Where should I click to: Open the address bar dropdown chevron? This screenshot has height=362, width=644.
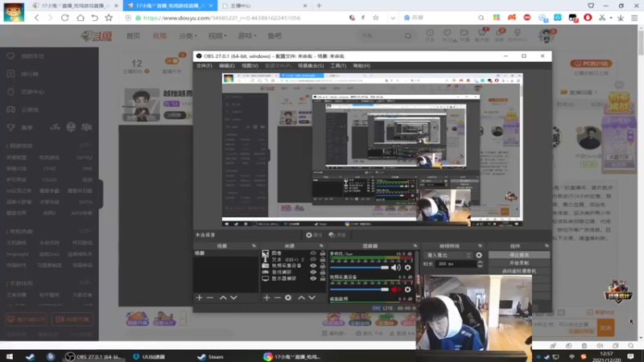coord(393,18)
